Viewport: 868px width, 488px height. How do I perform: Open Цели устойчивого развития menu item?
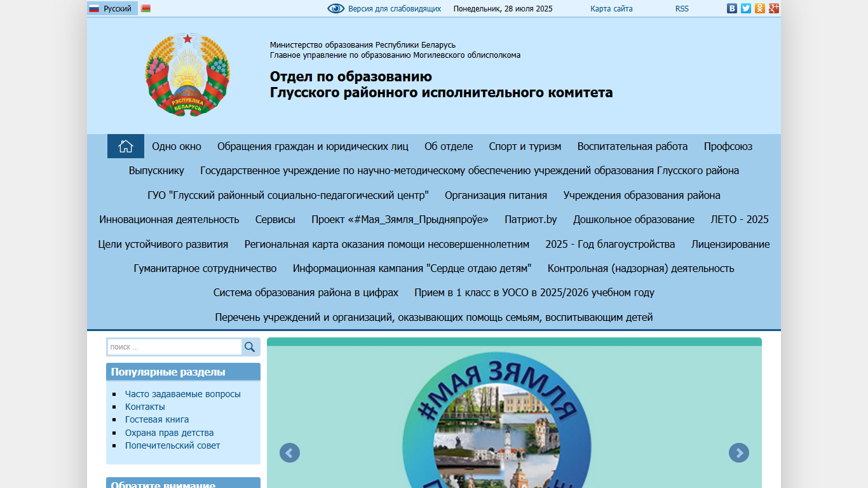click(163, 244)
